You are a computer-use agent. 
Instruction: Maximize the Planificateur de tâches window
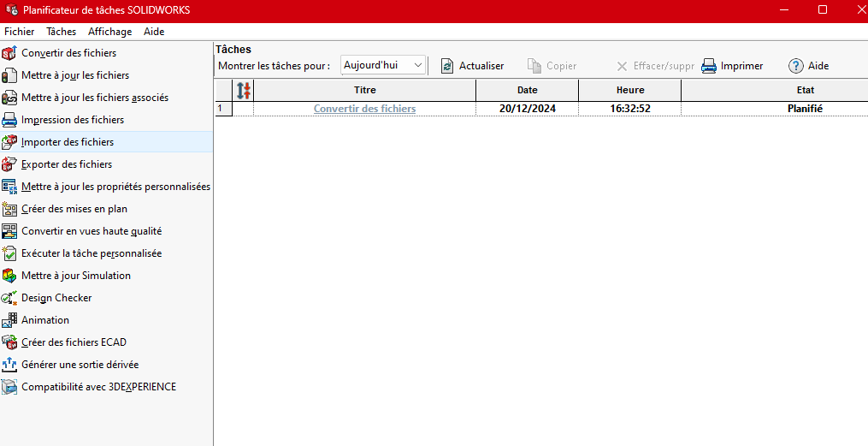pos(823,10)
